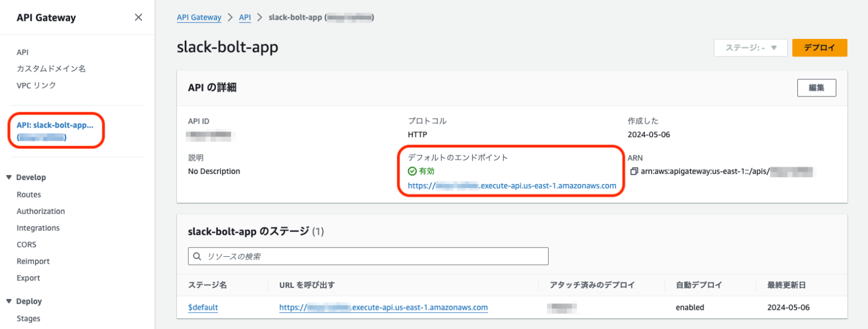
Task: Click inside the リソースの検索 search field
Action: [x=367, y=256]
